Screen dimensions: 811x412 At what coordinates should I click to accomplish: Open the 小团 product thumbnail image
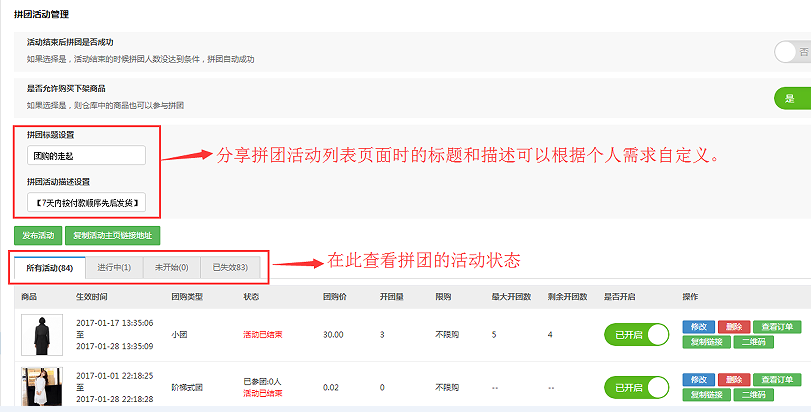click(x=41, y=334)
